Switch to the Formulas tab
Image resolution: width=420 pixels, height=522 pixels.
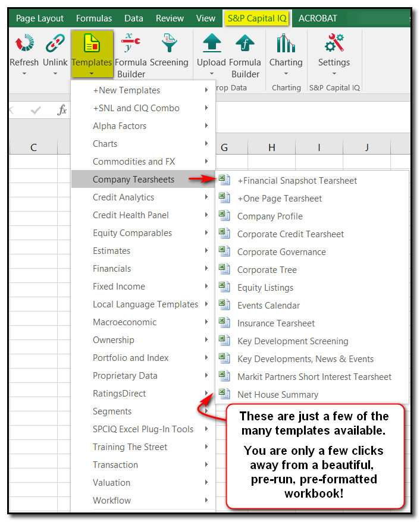pyautogui.click(x=94, y=18)
